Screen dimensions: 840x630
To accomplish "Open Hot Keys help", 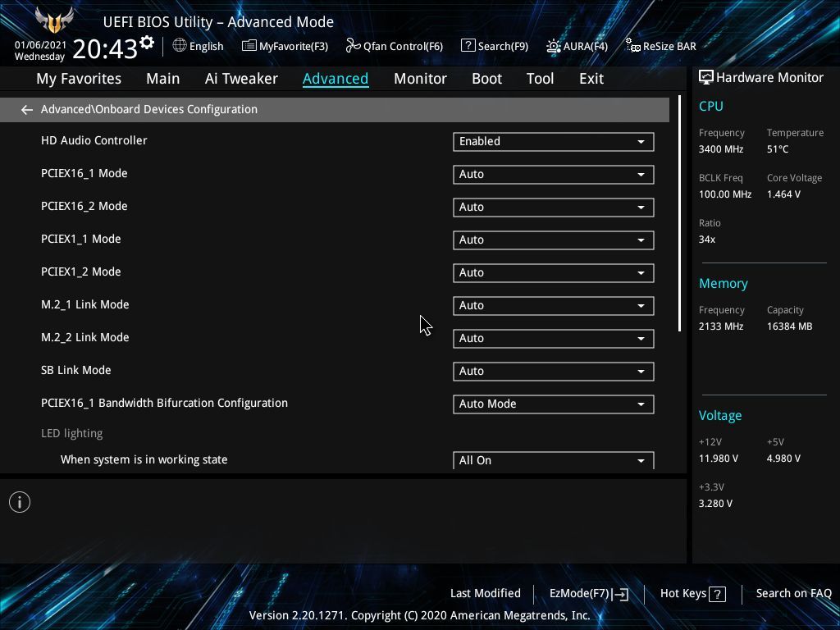I will coord(692,594).
